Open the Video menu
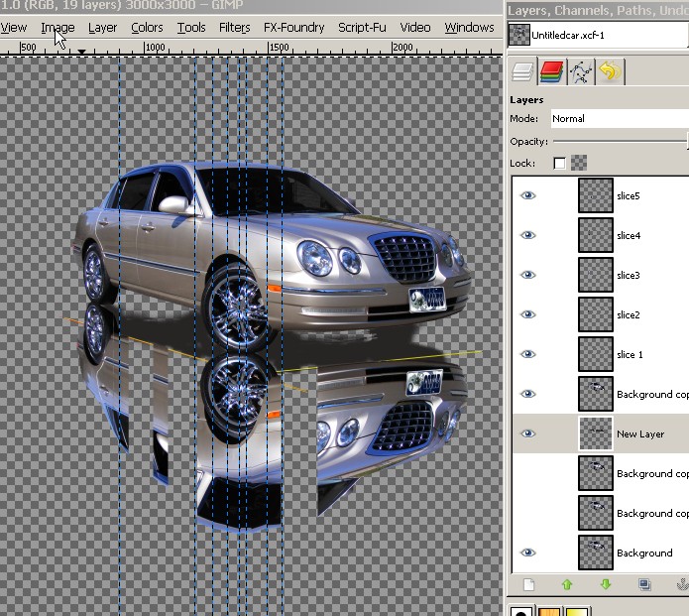Image resolution: width=689 pixels, height=616 pixels. [x=414, y=28]
